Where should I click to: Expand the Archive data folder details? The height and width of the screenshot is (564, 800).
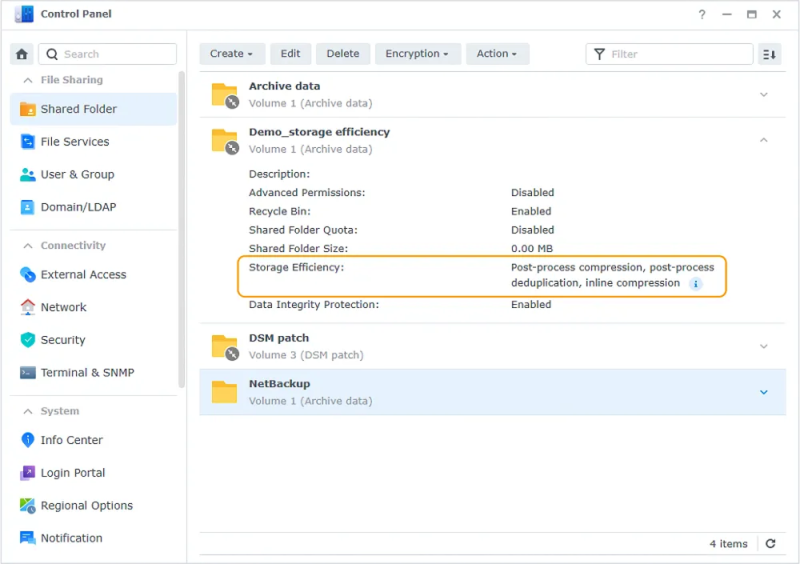(x=764, y=94)
